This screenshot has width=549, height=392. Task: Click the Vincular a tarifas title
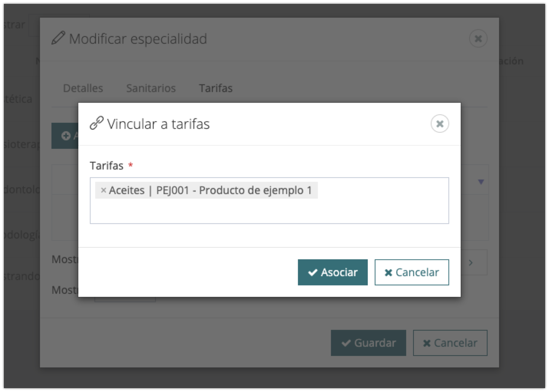[158, 124]
